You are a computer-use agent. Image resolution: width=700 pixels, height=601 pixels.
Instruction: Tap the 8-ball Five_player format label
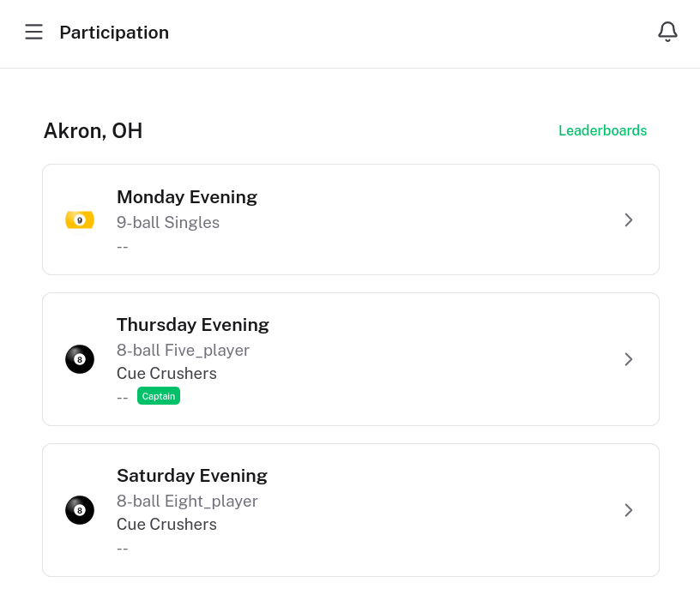click(183, 351)
